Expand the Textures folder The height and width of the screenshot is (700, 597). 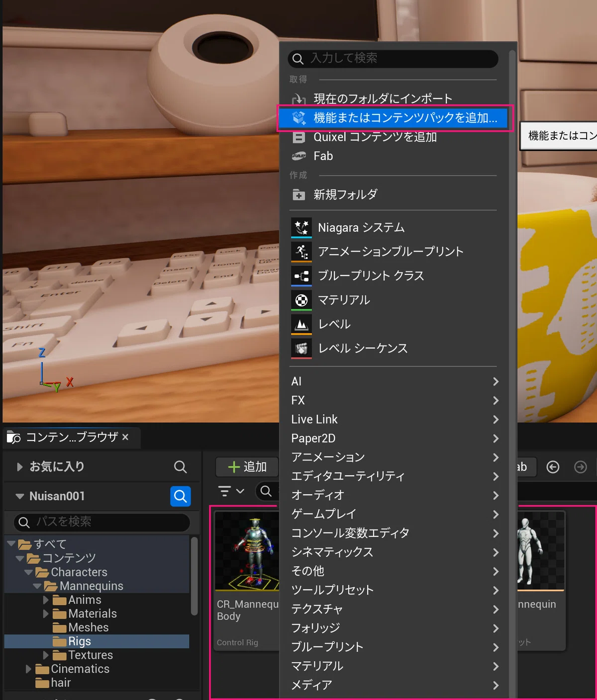[46, 655]
